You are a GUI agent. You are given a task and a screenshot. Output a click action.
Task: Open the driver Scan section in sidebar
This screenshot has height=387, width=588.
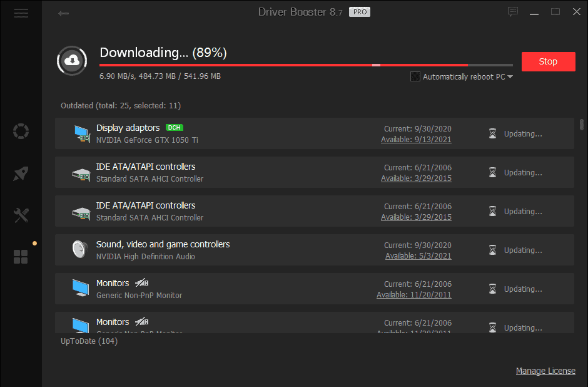[x=21, y=132]
